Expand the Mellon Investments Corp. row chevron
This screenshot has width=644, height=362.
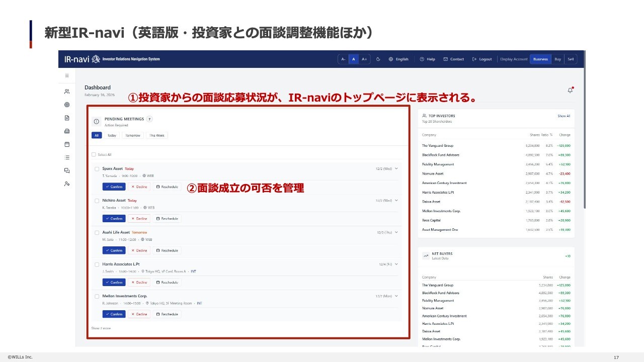point(396,296)
